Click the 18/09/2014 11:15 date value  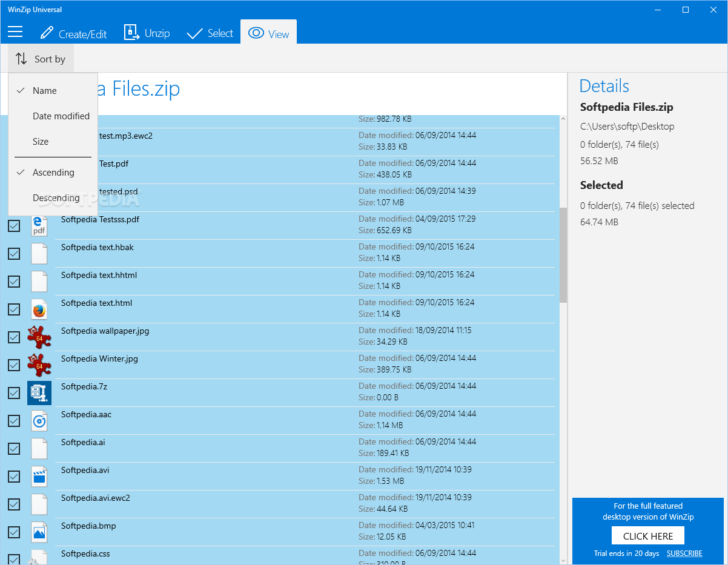tap(443, 330)
